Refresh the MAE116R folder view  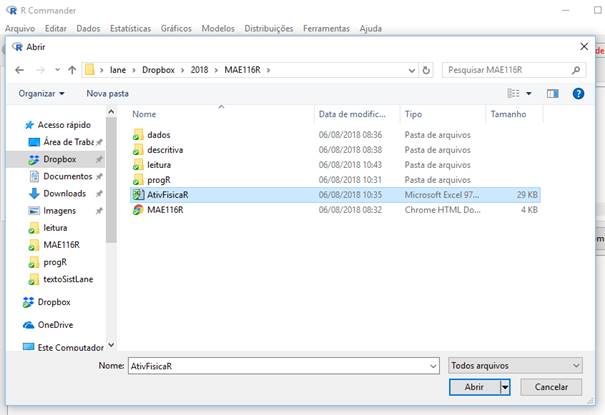426,70
